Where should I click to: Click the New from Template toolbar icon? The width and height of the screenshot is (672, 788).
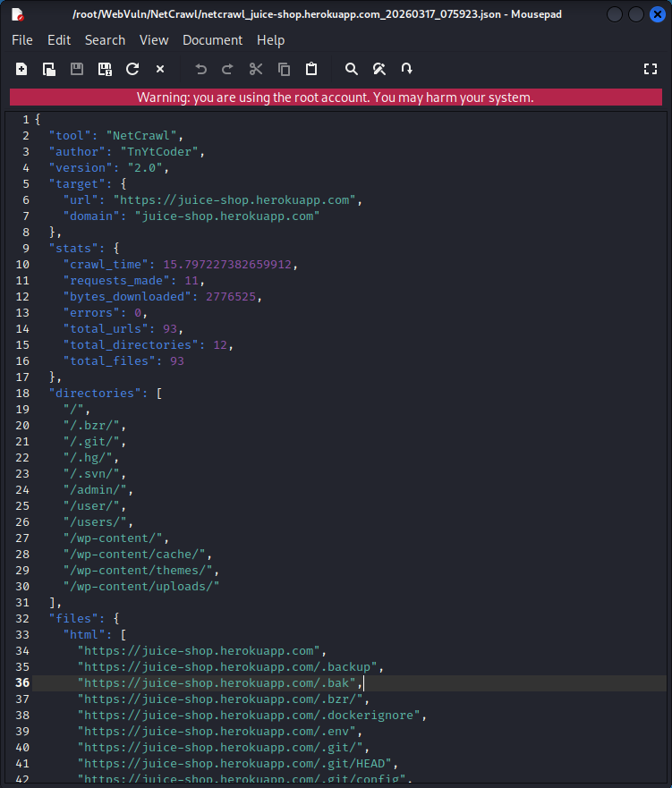48,69
